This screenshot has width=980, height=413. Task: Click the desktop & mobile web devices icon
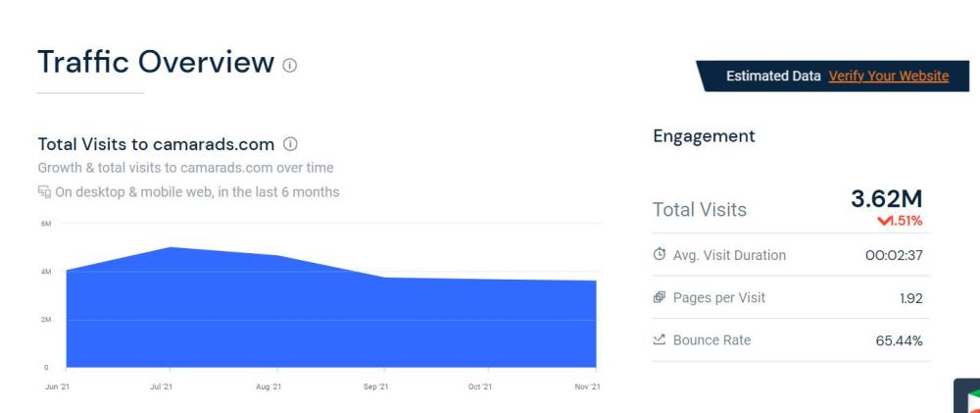coord(44,192)
